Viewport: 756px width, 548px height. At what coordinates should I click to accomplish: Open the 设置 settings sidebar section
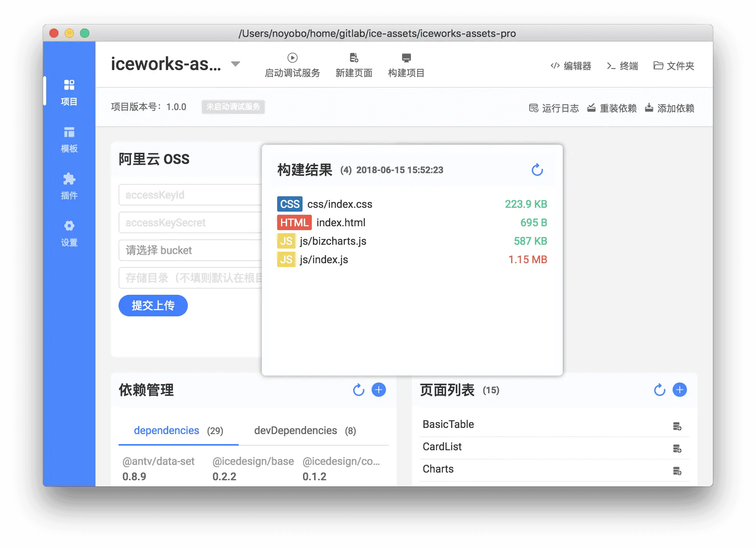click(69, 233)
